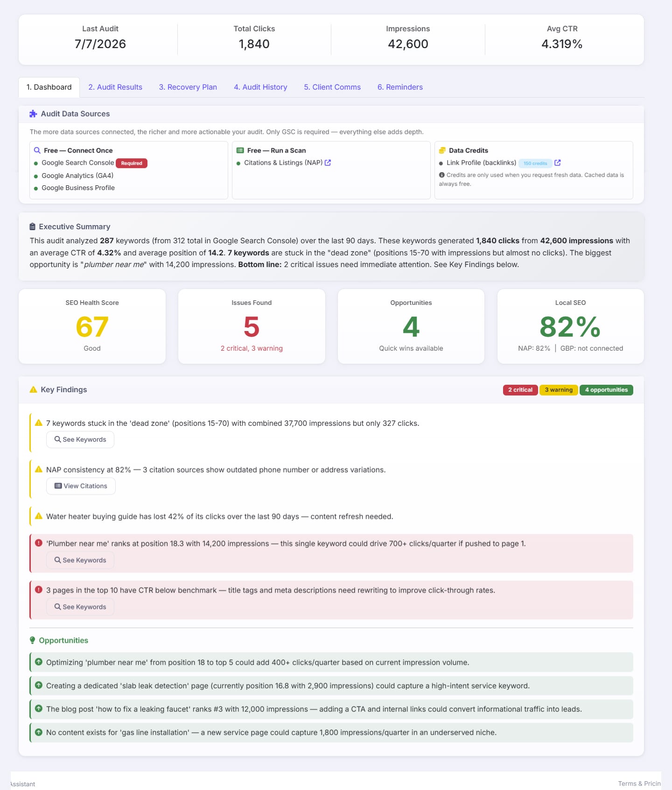This screenshot has height=790, width=672.
Task: Click the lightbulb icon beside Opportunities
Action: pyautogui.click(x=33, y=640)
